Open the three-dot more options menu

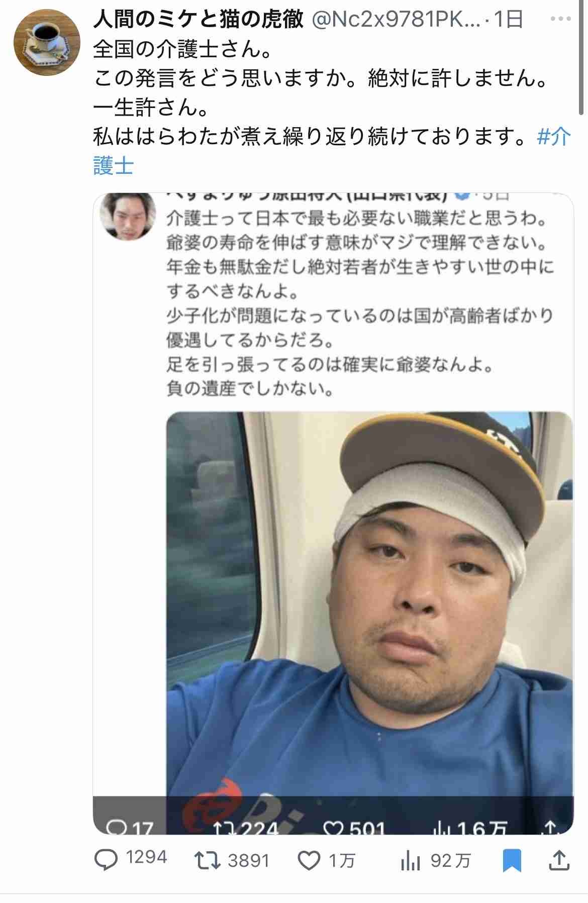coord(560,20)
